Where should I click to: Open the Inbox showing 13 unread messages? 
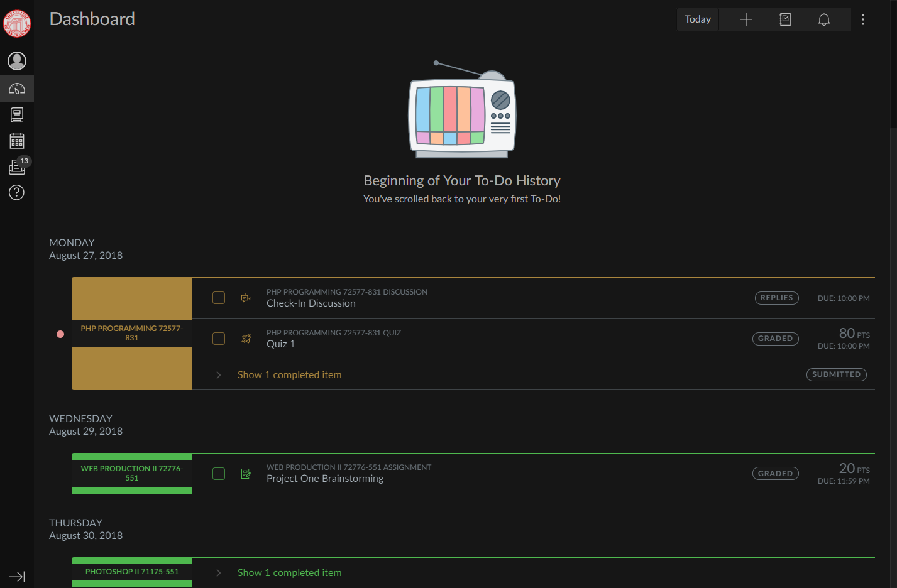[17, 166]
